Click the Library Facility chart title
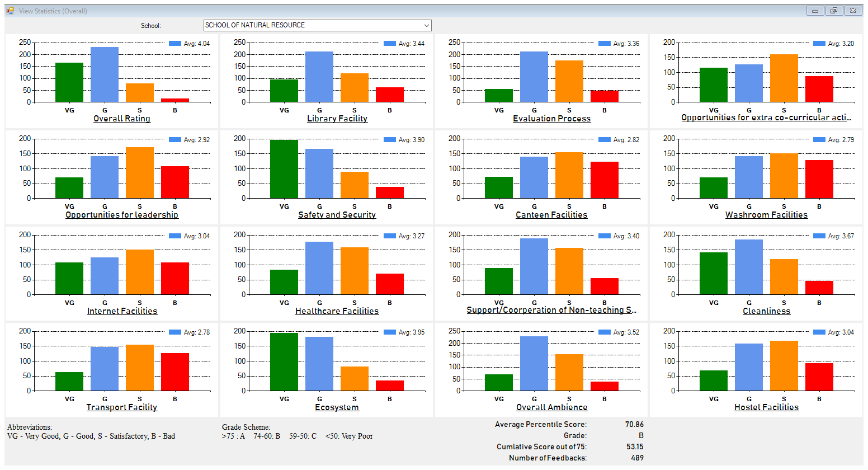 337,119
